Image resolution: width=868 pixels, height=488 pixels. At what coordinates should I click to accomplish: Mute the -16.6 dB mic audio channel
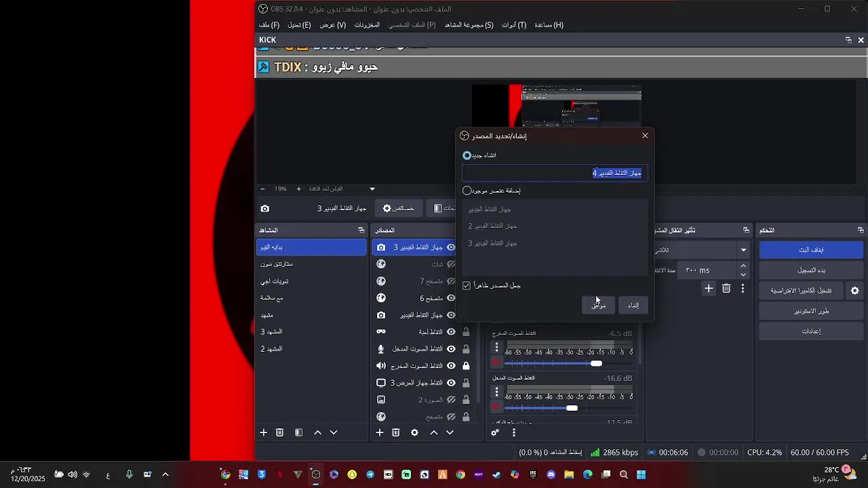click(x=497, y=407)
